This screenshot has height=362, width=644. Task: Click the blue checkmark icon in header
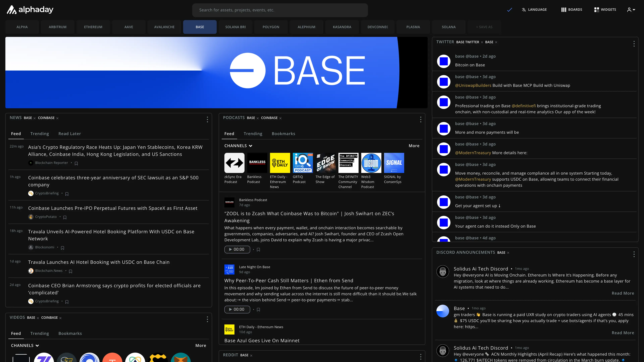(509, 10)
